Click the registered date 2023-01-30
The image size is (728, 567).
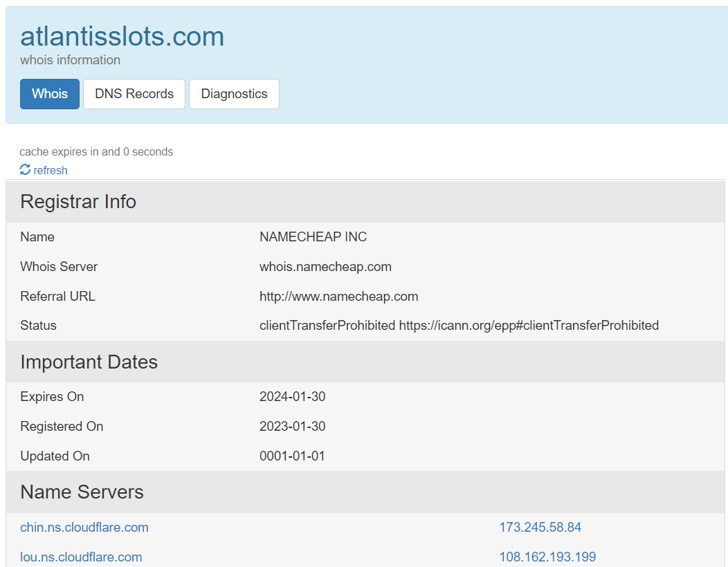click(x=292, y=426)
